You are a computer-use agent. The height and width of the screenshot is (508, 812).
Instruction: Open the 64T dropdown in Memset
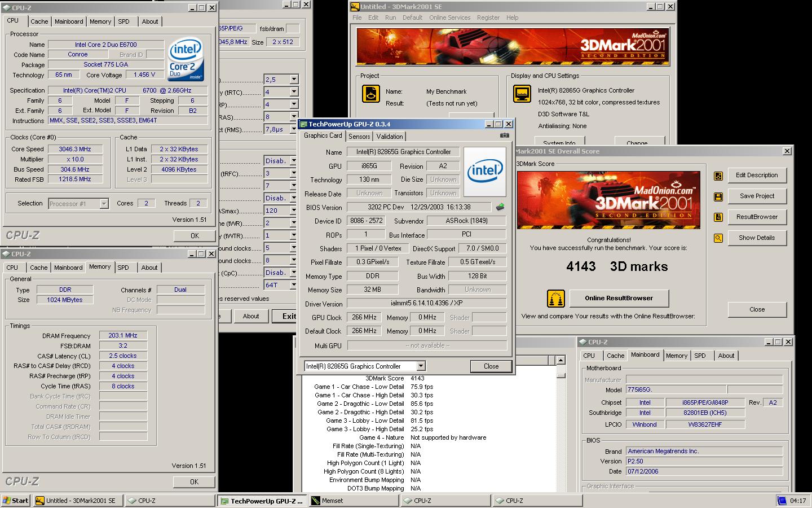(293, 285)
